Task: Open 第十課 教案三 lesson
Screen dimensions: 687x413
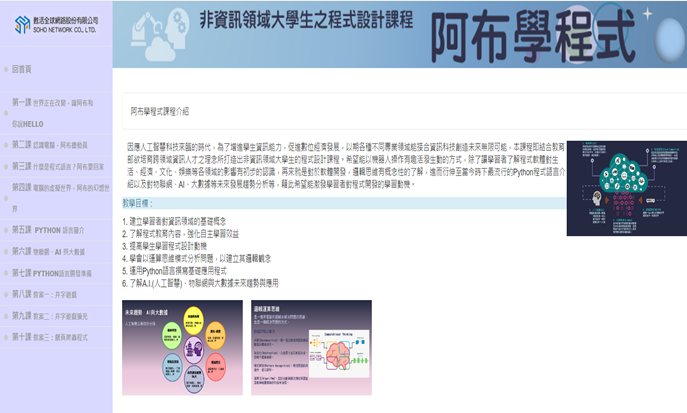Action: pos(52,337)
